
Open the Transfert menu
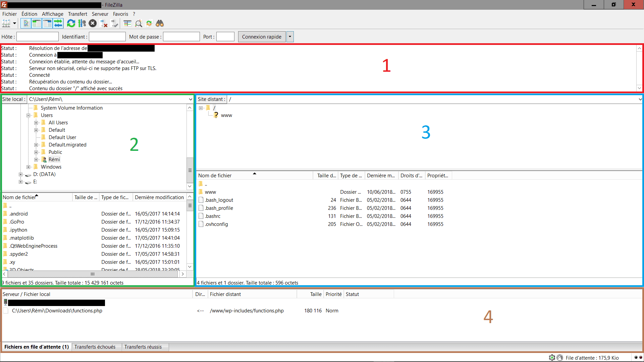point(77,14)
